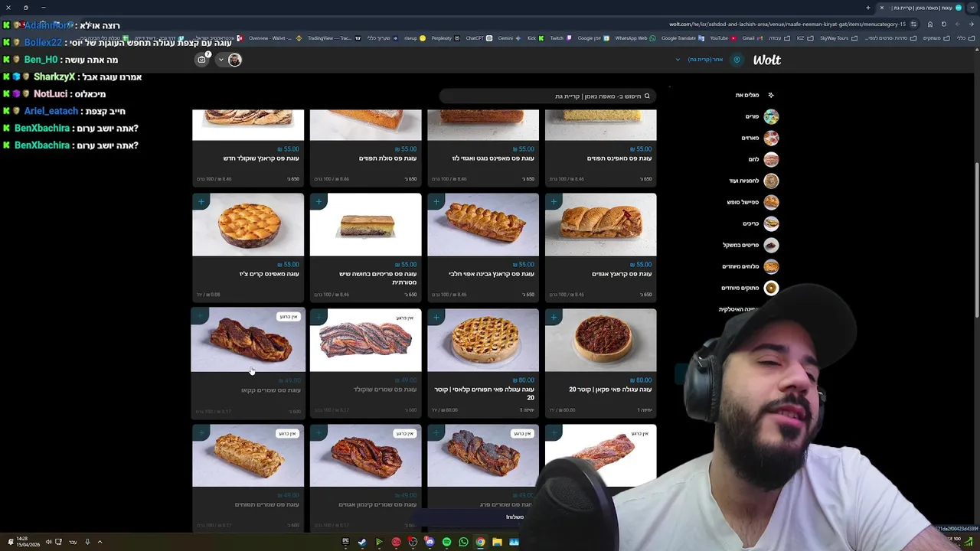Open the user profile avatar
This screenshot has width=980, height=551.
click(x=234, y=60)
